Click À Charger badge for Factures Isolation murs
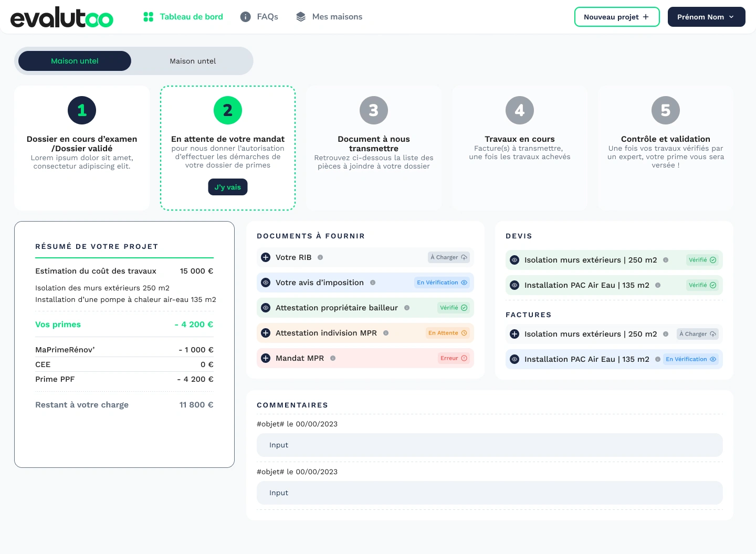Viewport: 756px width, 554px height. [697, 334]
